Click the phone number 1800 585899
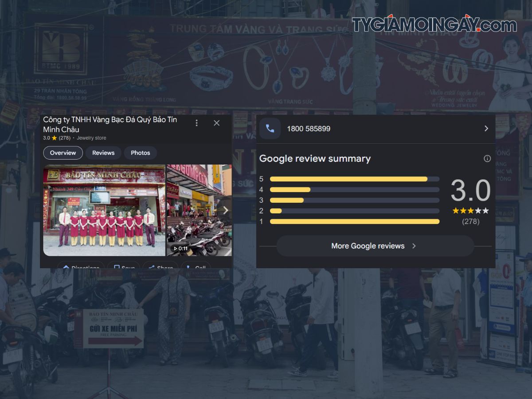Image resolution: width=532 pixels, height=399 pixels. pos(309,129)
